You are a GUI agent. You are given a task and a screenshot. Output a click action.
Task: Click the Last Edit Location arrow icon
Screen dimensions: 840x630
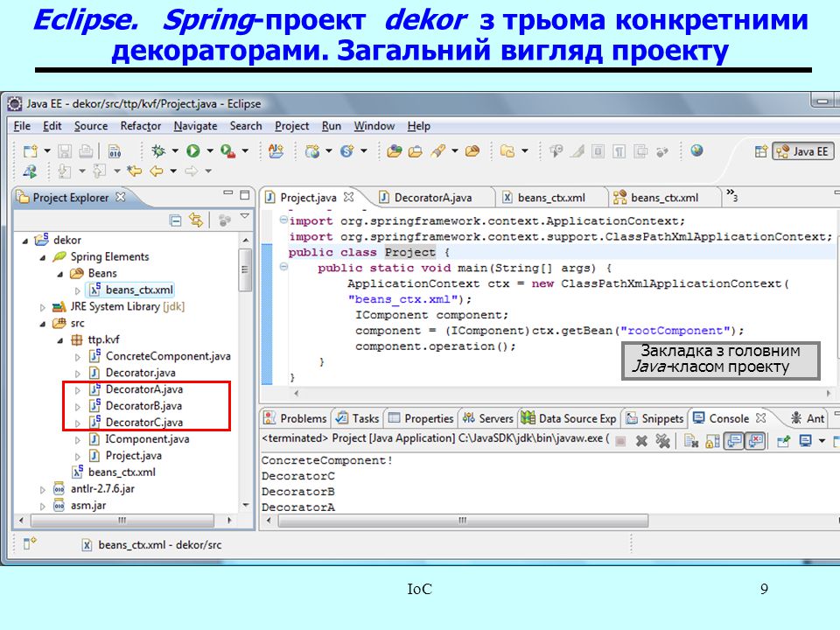coord(134,171)
